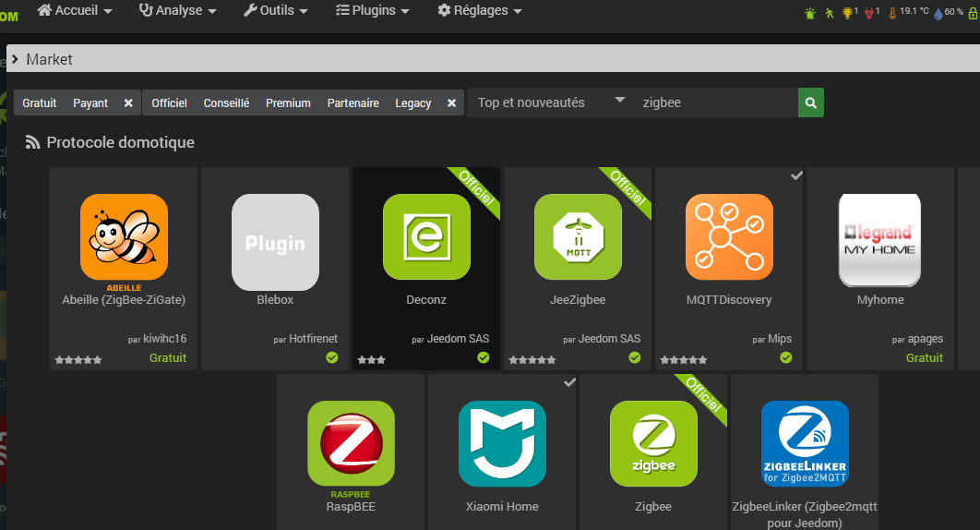Open the ZigbeeLinker blue icon

[805, 443]
